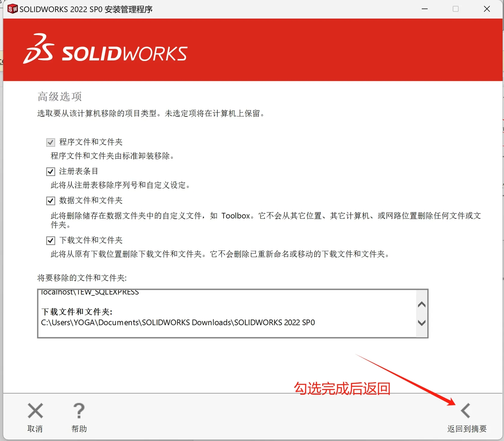Click the 选取要从该计算机移除的项目类型 instruction text
Viewport: 504px width, 441px height.
pos(151,113)
